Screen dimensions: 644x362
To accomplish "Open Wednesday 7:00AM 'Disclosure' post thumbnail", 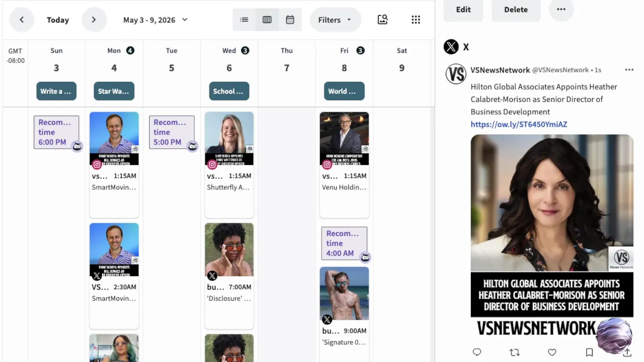I will click(229, 250).
